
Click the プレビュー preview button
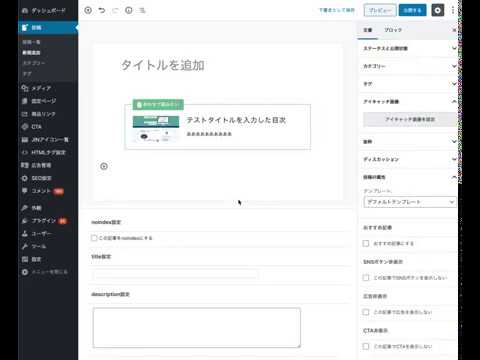[x=380, y=10]
